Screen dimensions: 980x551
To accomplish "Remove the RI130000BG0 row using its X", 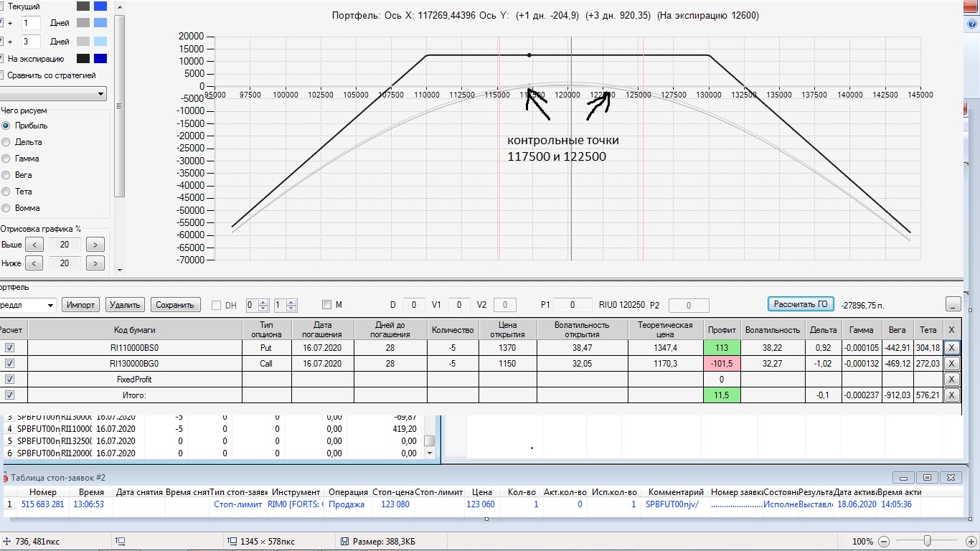I will pyautogui.click(x=951, y=363).
